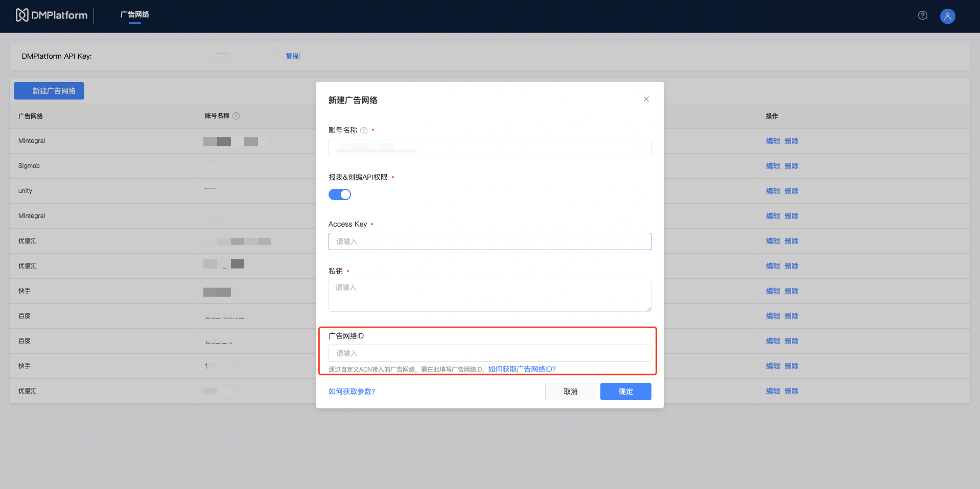This screenshot has height=489, width=980.
Task: Click the DMPlatform logo
Action: [x=52, y=15]
